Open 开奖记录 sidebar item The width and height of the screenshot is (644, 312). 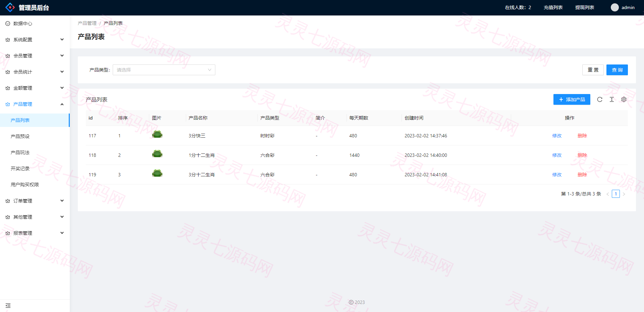coord(35,169)
